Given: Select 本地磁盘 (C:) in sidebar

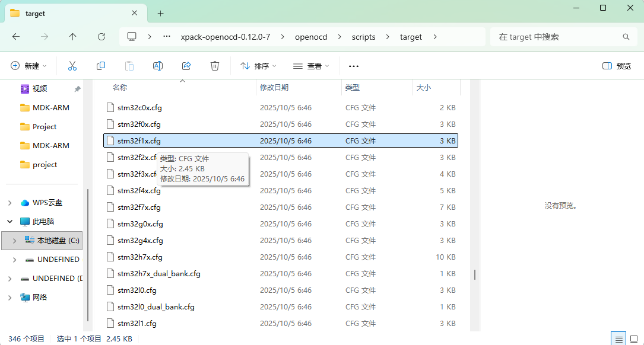Looking at the screenshot, I should tap(42, 241).
